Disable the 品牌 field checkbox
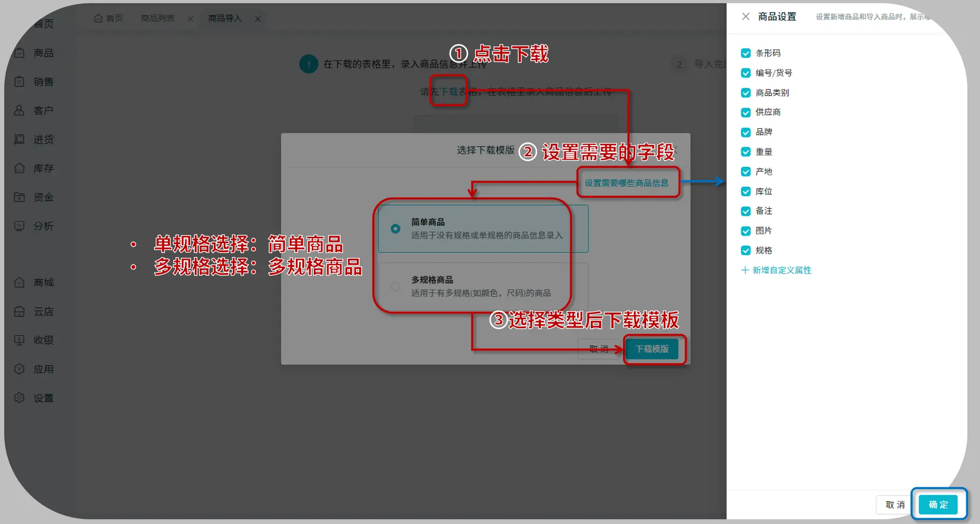Viewport: 980px width, 524px height. (x=746, y=133)
